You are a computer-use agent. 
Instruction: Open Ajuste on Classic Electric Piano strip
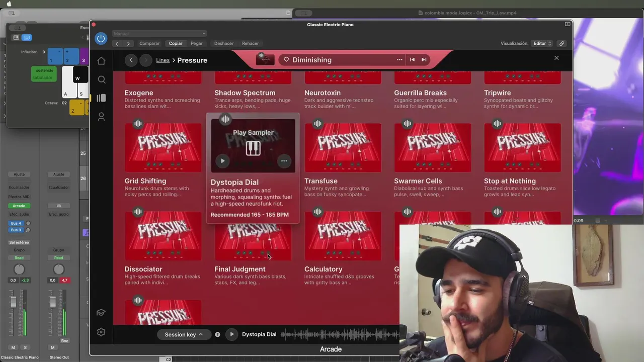pyautogui.click(x=19, y=174)
